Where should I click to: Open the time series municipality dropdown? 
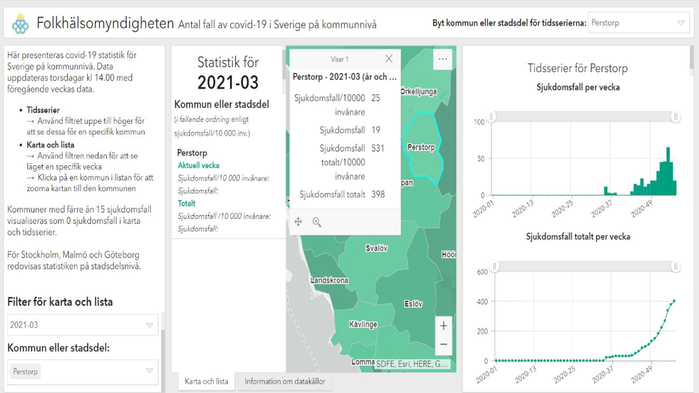click(638, 23)
